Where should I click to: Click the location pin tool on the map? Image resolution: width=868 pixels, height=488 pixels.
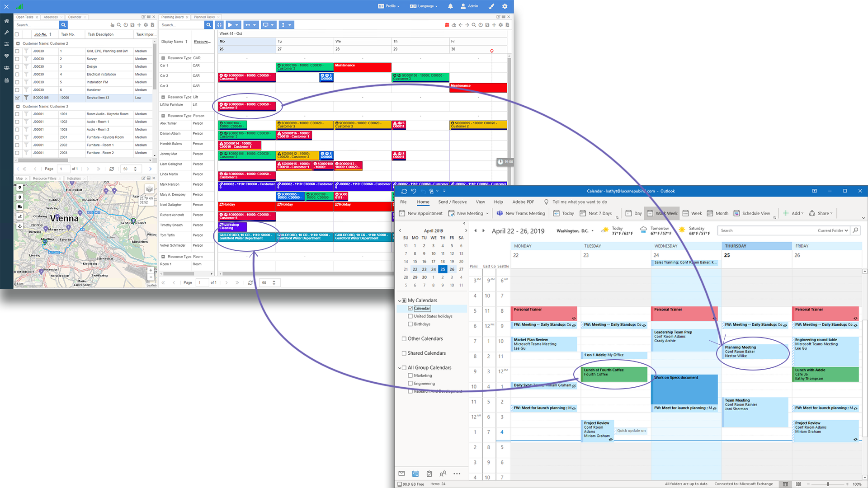[19, 187]
